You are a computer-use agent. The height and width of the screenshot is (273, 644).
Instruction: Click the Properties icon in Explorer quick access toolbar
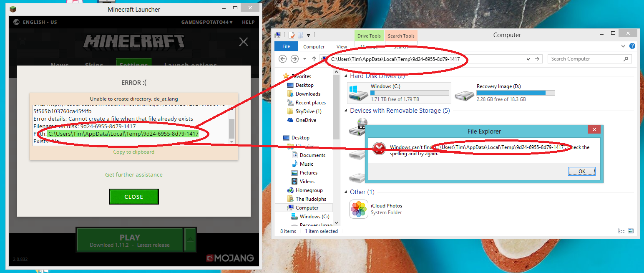pyautogui.click(x=292, y=35)
